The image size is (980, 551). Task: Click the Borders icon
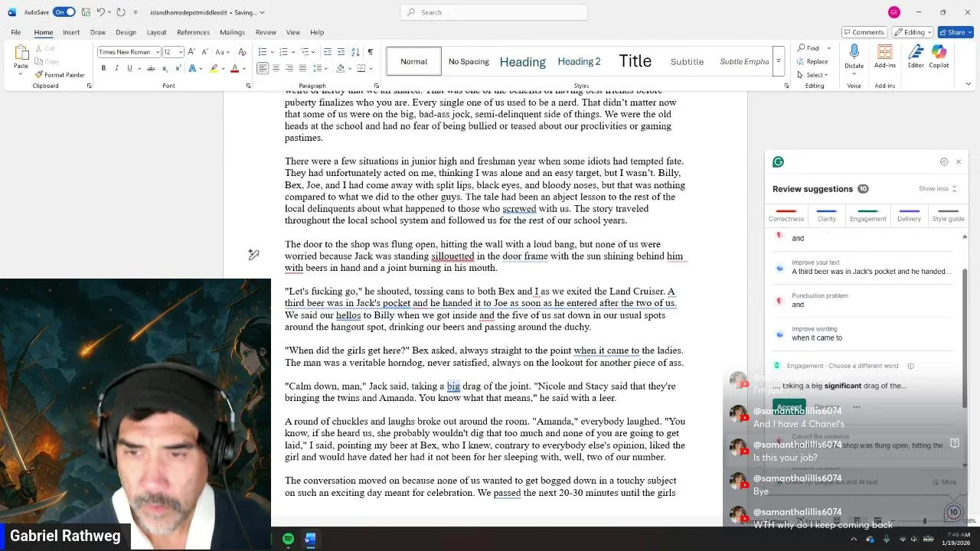tap(361, 69)
